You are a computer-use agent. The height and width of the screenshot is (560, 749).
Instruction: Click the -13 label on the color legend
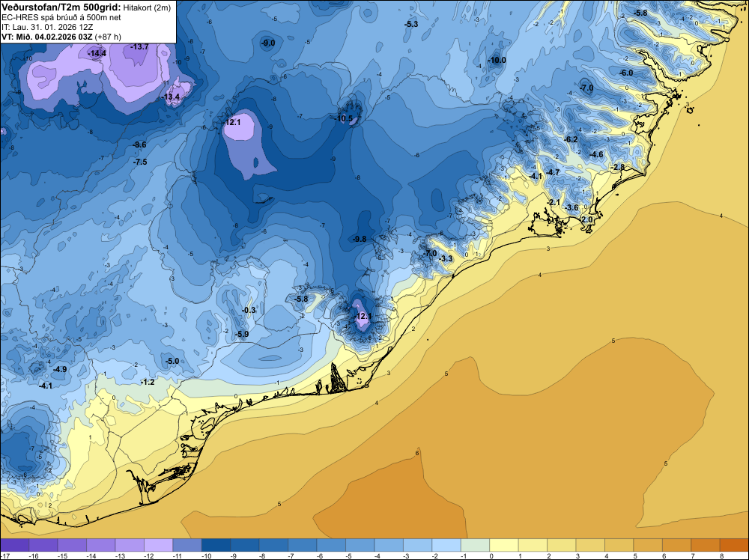click(120, 556)
